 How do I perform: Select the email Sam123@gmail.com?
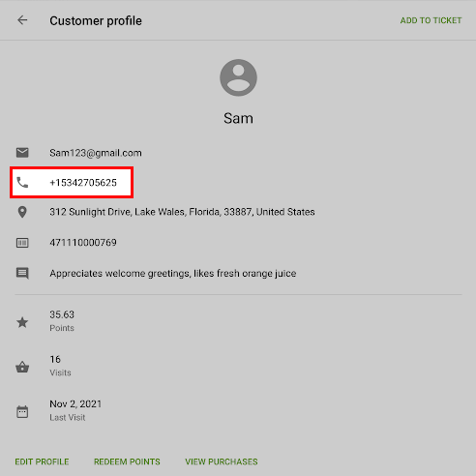pos(96,153)
